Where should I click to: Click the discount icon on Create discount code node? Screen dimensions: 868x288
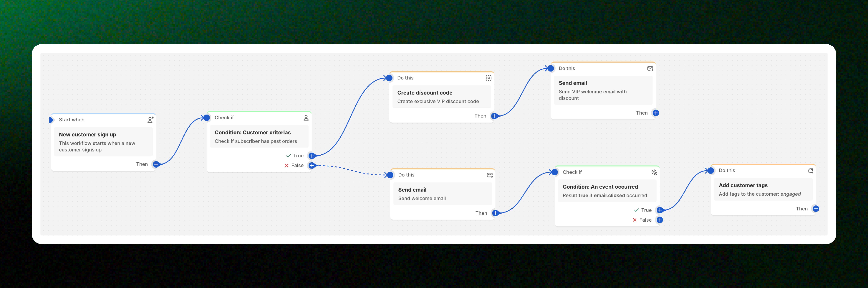pyautogui.click(x=489, y=78)
